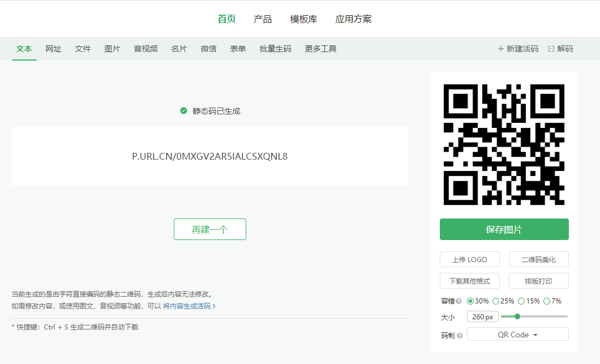This screenshot has width=600, height=364.
Task: Click the green check icon beside 静态码已生成
Action: [183, 111]
